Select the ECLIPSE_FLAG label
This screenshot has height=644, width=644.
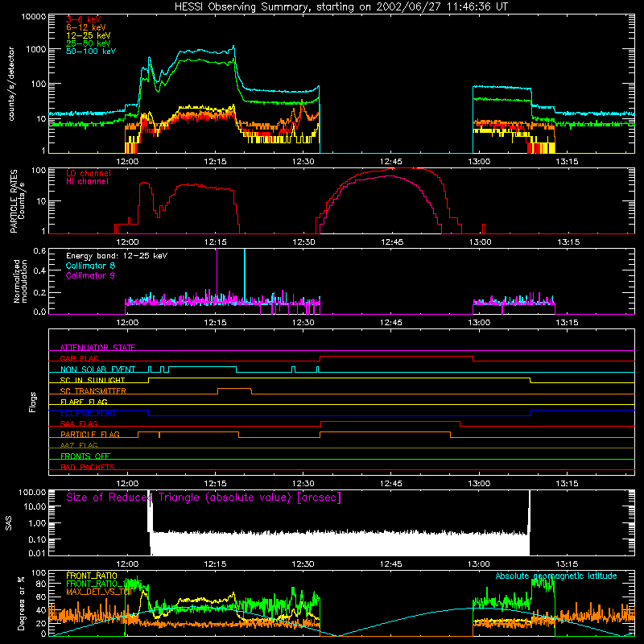tap(88, 413)
